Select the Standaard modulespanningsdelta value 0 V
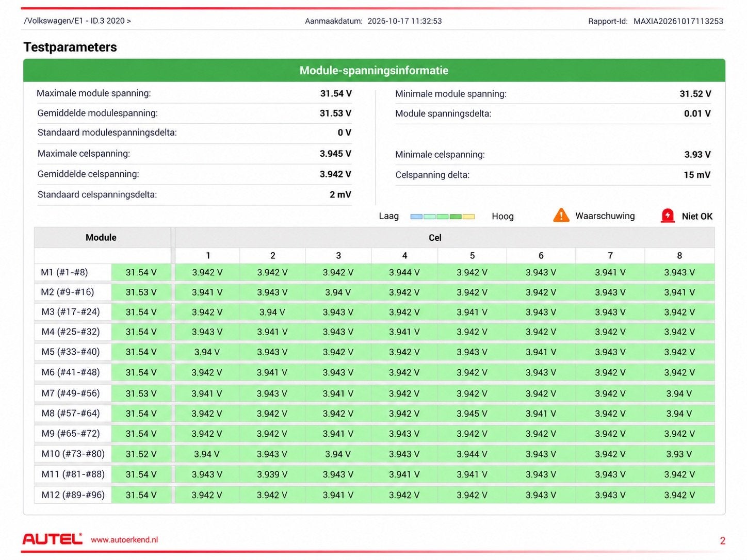The width and height of the screenshot is (747, 560). tap(345, 133)
